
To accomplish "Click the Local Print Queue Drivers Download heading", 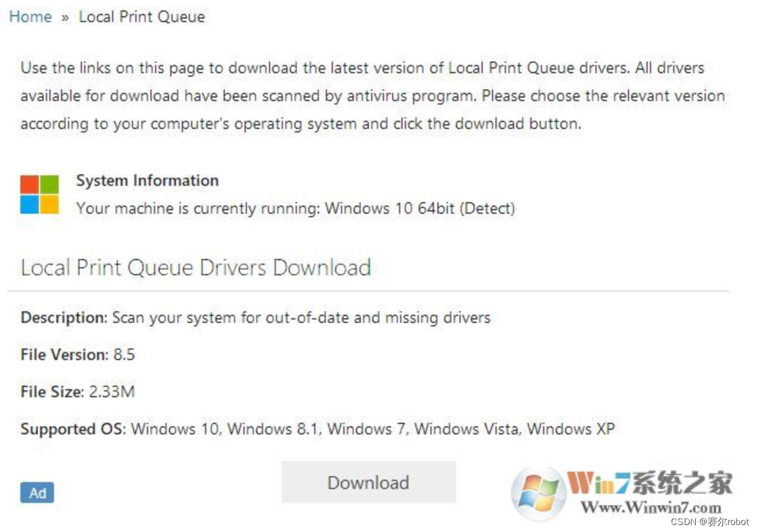I will (x=196, y=268).
